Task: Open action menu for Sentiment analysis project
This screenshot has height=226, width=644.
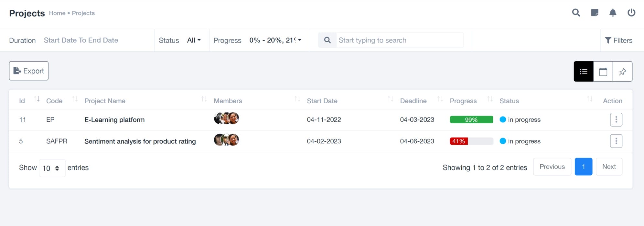Action: click(616, 141)
